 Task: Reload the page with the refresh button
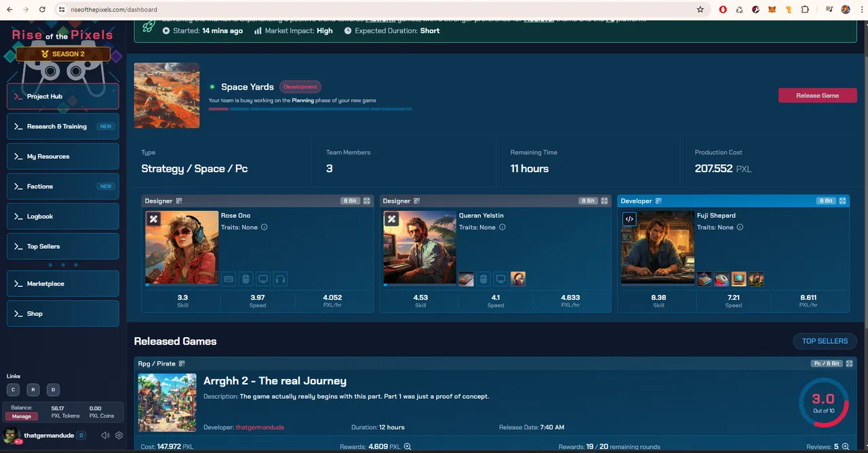coord(42,9)
